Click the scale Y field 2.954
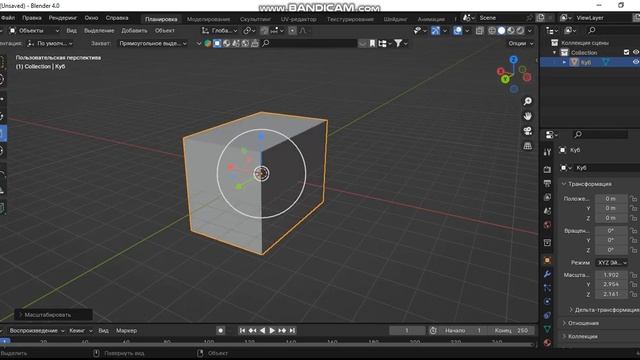The height and width of the screenshot is (360, 640). pos(611,284)
